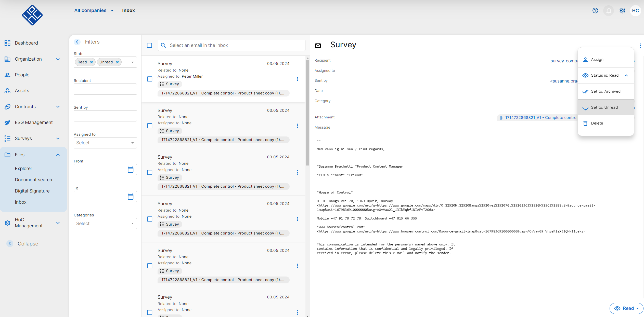Click the sidebar Collapse arrow icon

(x=10, y=243)
